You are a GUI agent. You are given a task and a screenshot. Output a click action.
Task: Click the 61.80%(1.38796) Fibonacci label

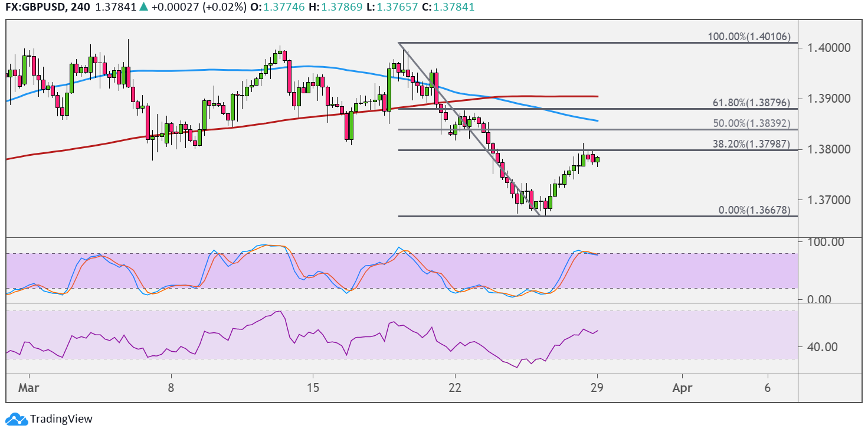tap(752, 103)
